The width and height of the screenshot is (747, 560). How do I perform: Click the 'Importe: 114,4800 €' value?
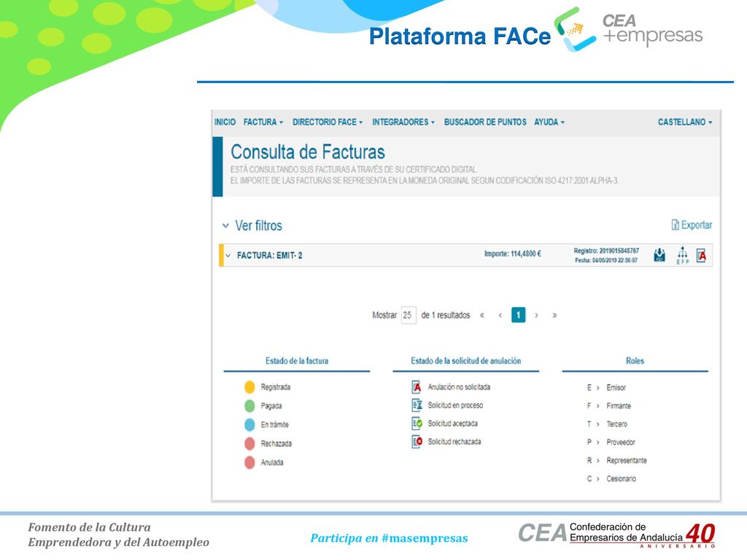513,254
